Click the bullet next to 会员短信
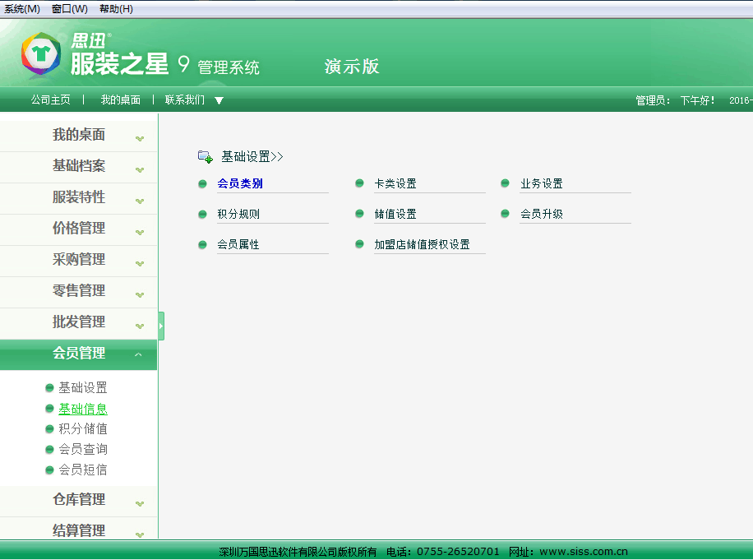Screen dimensions: 753x560 (49, 470)
